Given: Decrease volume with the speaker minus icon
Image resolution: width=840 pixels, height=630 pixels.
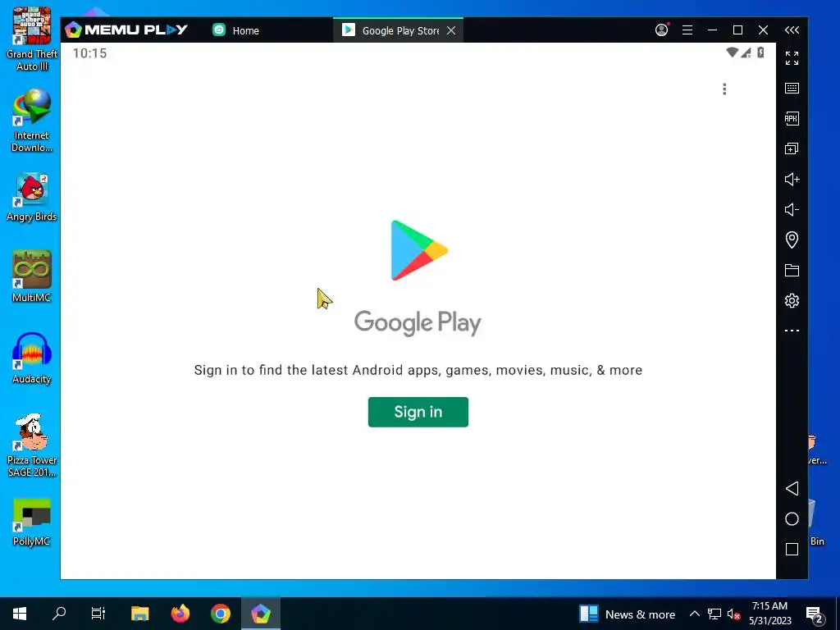Looking at the screenshot, I should click(x=792, y=209).
